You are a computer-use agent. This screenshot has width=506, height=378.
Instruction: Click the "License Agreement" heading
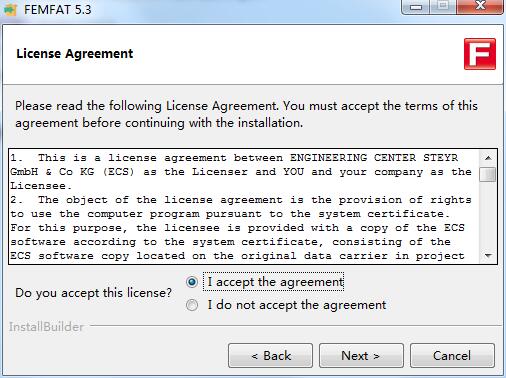pyautogui.click(x=75, y=54)
